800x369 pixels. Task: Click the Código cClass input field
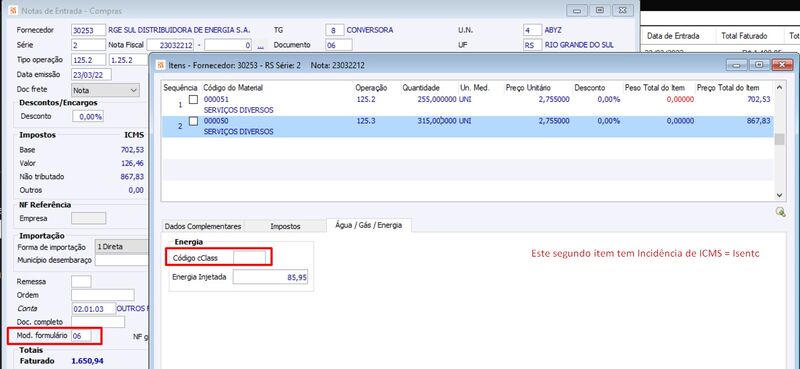coord(249,258)
